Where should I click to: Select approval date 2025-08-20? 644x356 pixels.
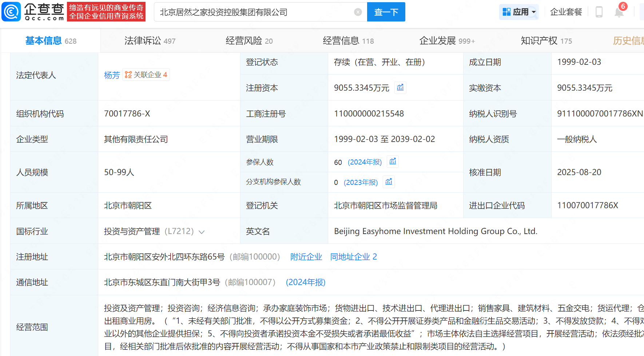(579, 172)
